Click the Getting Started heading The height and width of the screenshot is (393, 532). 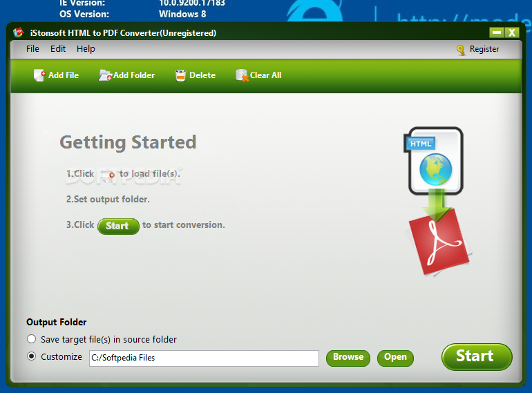click(x=128, y=142)
